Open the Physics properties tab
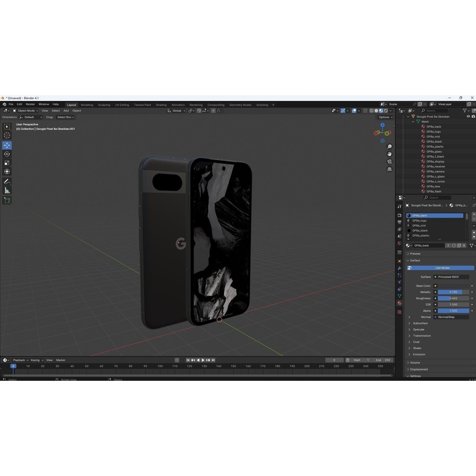 pyautogui.click(x=399, y=282)
